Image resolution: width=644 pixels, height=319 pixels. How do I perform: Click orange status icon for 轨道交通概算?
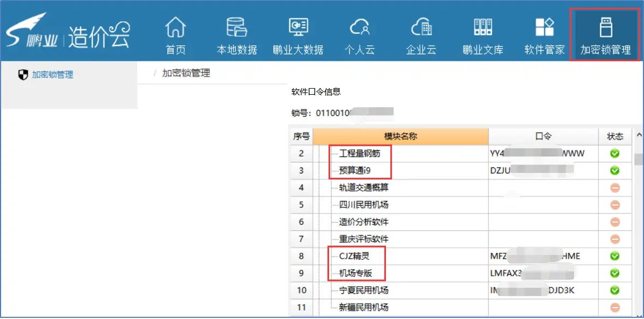[615, 188]
